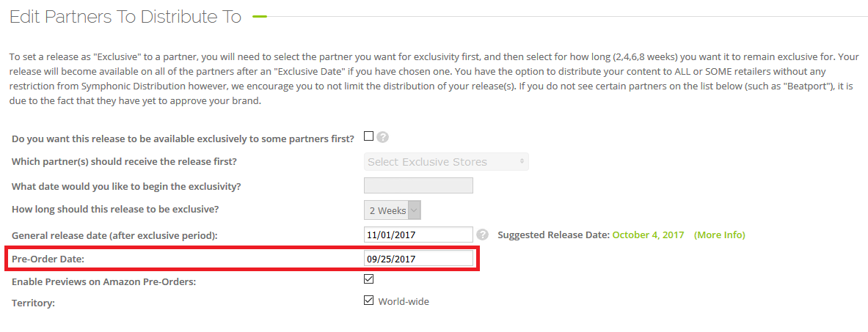Toggle Enable Previews on Amazon Pre-Orders checkbox

click(369, 278)
